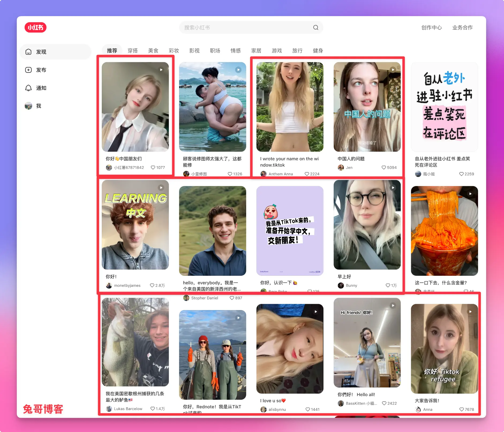Open author alisbynnu profile

[273, 409]
